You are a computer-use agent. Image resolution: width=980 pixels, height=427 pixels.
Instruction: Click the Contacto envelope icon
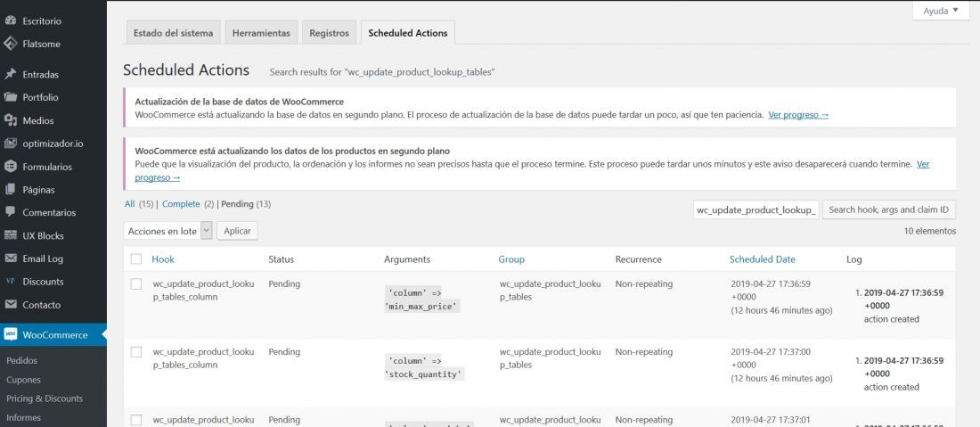(x=10, y=305)
